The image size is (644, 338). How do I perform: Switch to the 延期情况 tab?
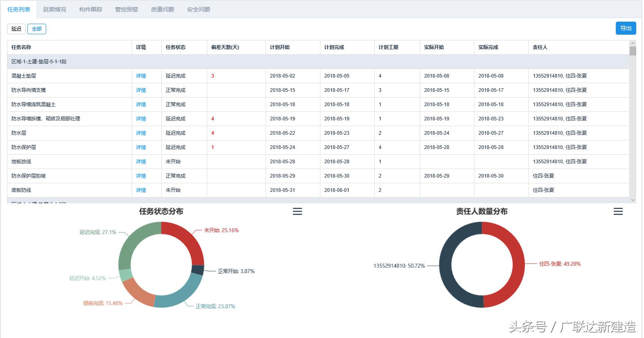click(55, 9)
